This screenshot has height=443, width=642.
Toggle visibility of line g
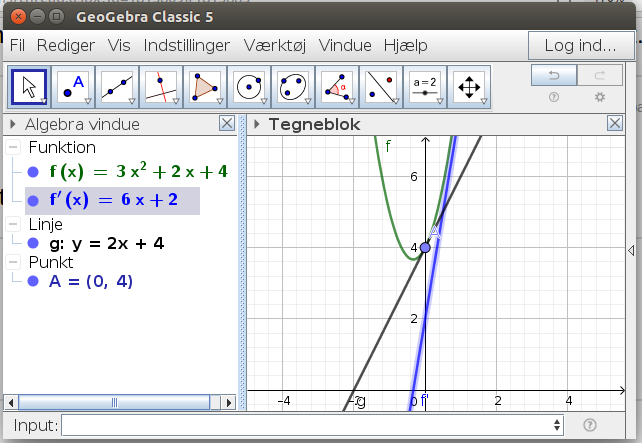[33, 244]
